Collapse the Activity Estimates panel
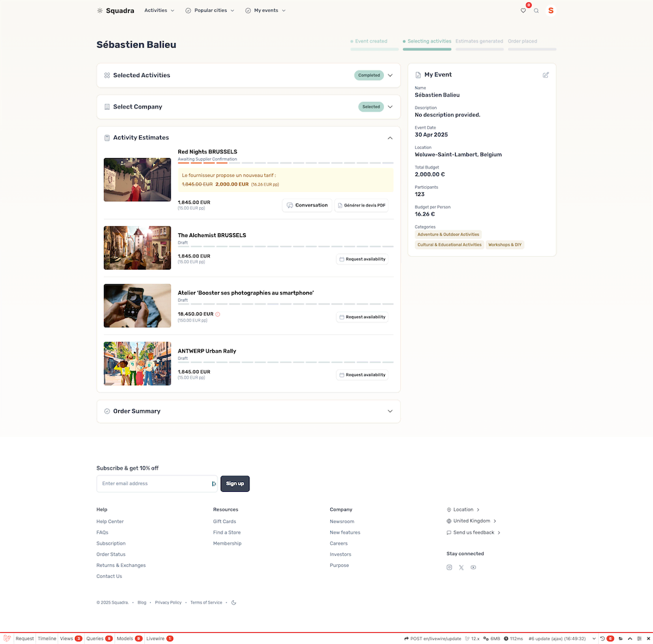Viewport: 653px width, 644px height. coord(390,138)
